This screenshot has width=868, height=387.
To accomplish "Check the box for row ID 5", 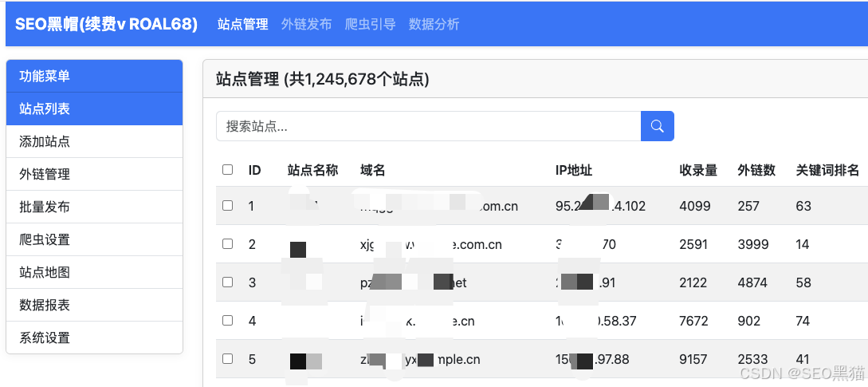I will pyautogui.click(x=227, y=359).
